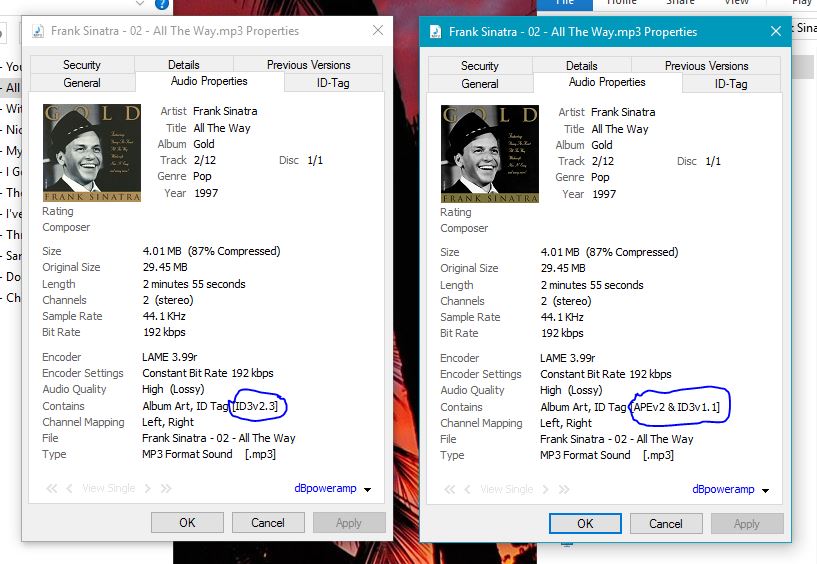Click the Sinatra Gold album art in left dialog
The width and height of the screenshot is (817, 564).
click(x=92, y=152)
